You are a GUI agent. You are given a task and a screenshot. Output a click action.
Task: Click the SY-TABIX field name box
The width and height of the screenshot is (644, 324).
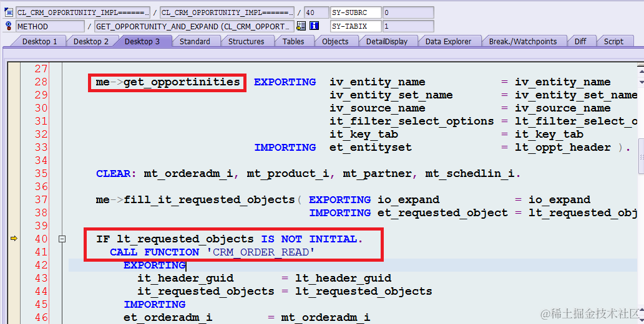(356, 26)
